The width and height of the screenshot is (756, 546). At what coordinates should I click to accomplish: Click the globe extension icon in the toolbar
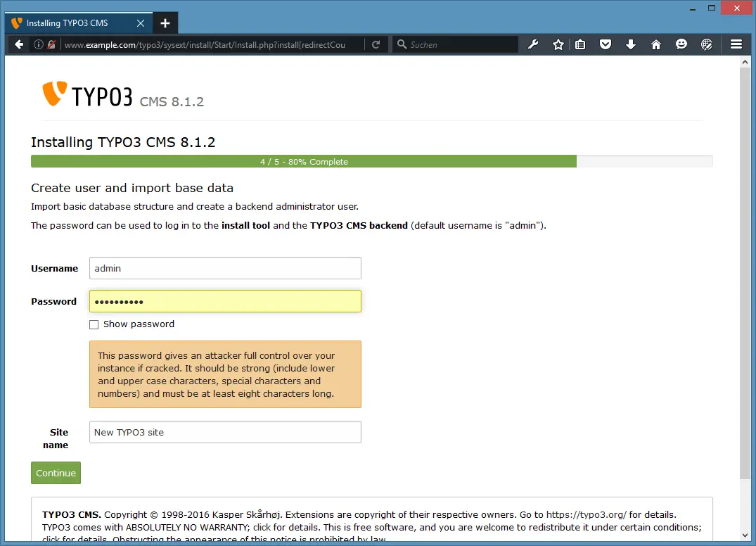706,44
